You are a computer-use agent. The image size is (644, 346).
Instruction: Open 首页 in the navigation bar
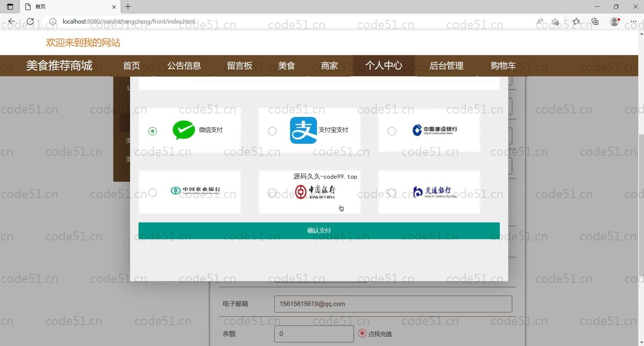point(131,66)
